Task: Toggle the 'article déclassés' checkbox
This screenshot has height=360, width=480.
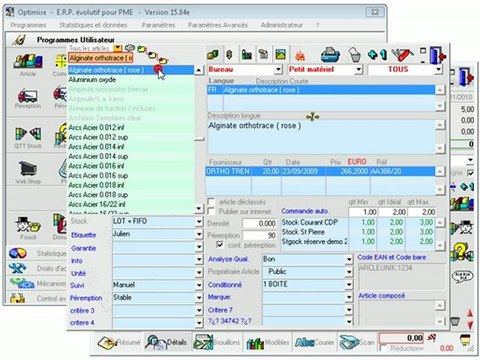Action: tap(211, 202)
